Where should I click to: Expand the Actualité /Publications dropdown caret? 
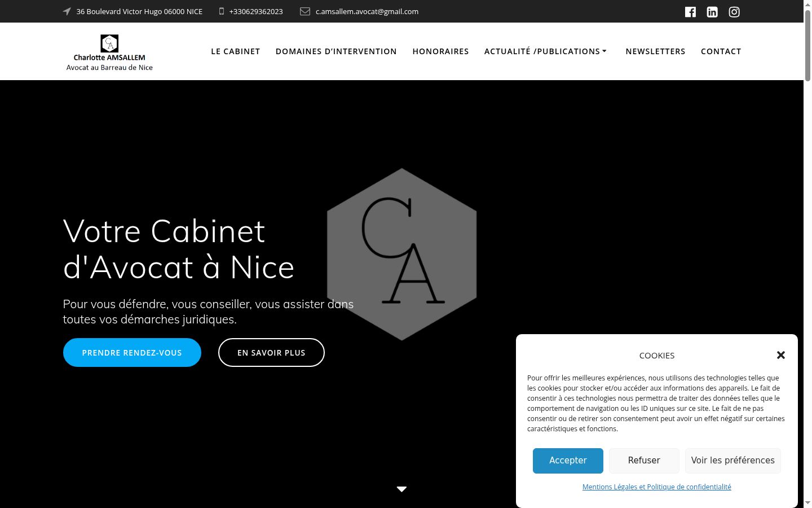pos(604,51)
